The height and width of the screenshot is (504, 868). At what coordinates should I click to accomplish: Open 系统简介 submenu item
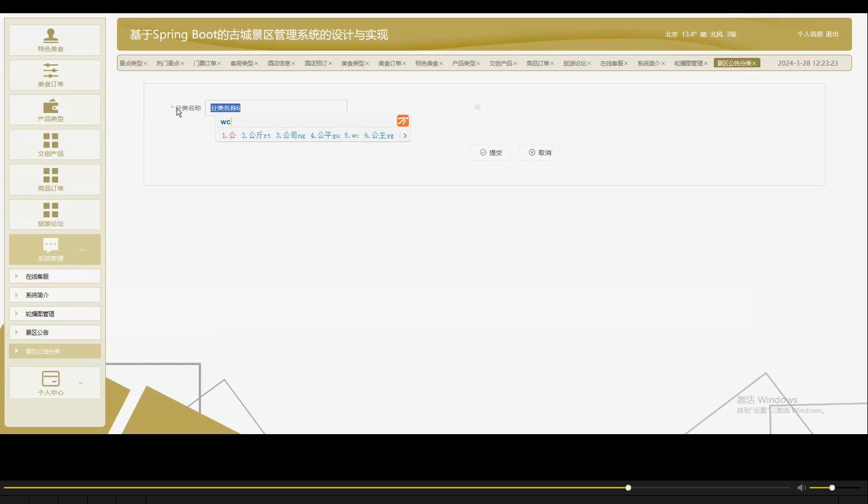click(54, 295)
